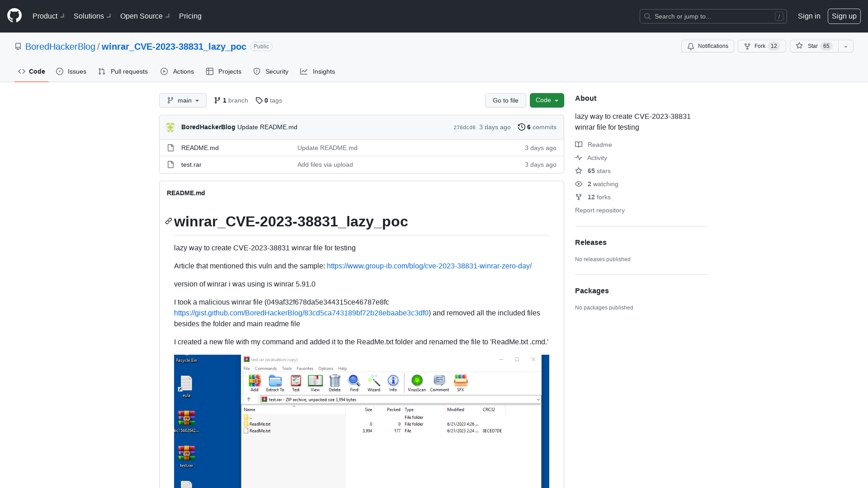Open the WinRAR screenshot image

pos(362,421)
